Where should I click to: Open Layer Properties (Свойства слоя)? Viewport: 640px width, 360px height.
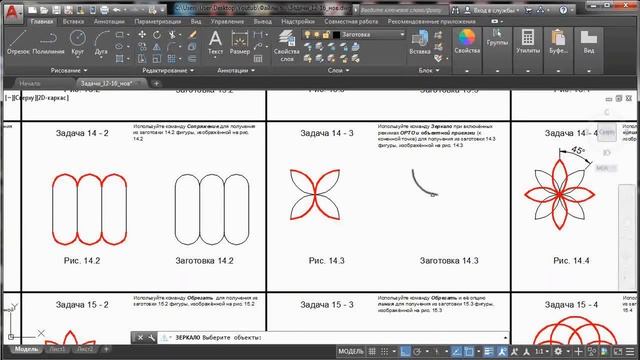coord(287,46)
